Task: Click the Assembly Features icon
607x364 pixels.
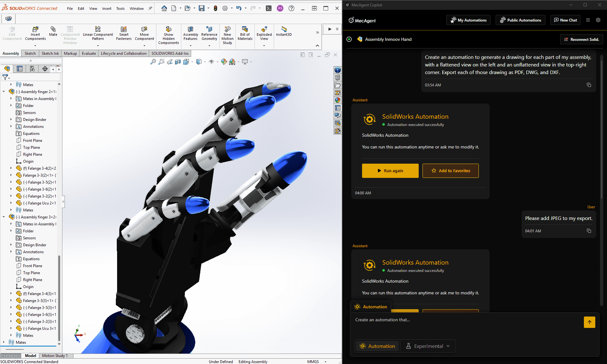Action: pyautogui.click(x=191, y=29)
